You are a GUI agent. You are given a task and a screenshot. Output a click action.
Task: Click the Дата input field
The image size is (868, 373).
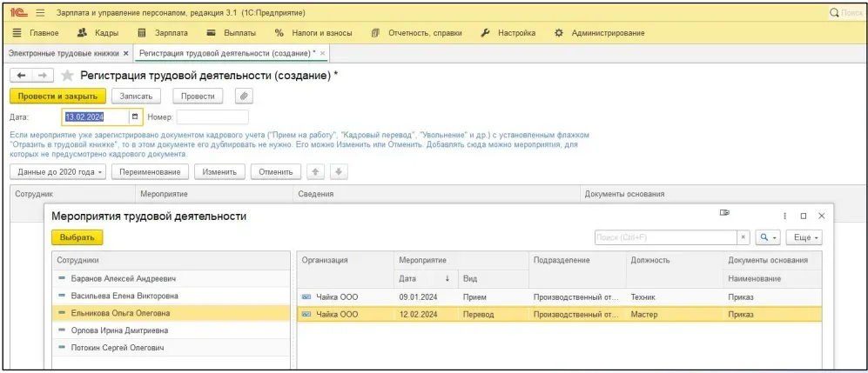[95, 117]
